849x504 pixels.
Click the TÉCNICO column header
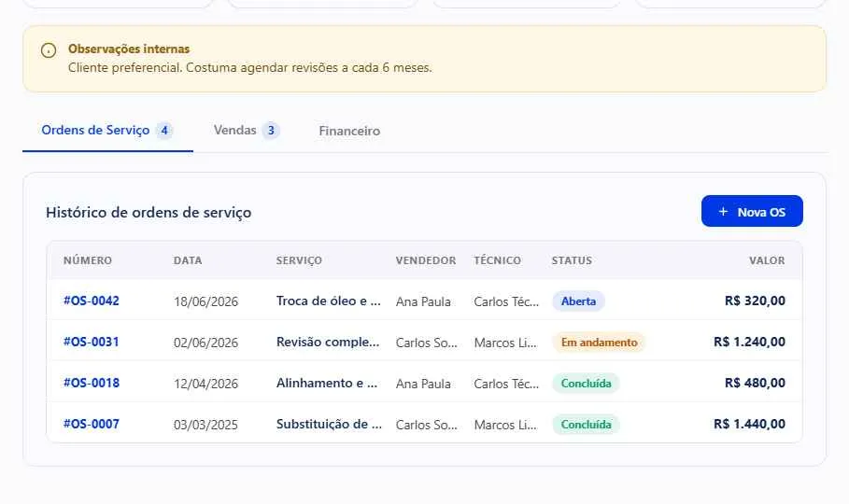coord(497,260)
